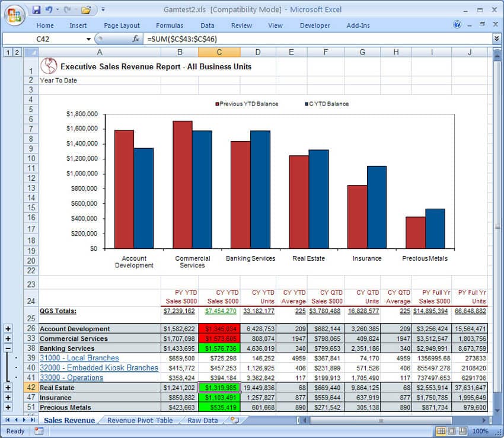This screenshot has height=438, width=504.
Task: Switch to Page Break Preview icon
Action: coord(462,431)
